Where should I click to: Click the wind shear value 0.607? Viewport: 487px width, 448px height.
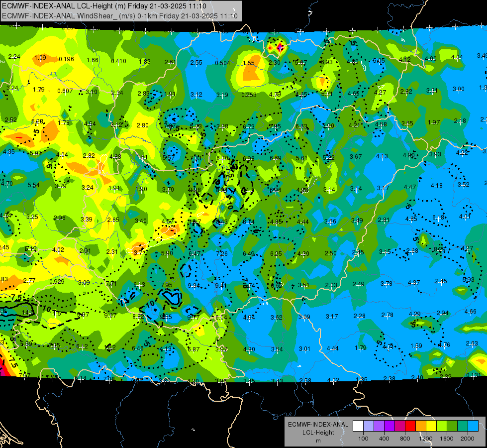[x=65, y=91]
